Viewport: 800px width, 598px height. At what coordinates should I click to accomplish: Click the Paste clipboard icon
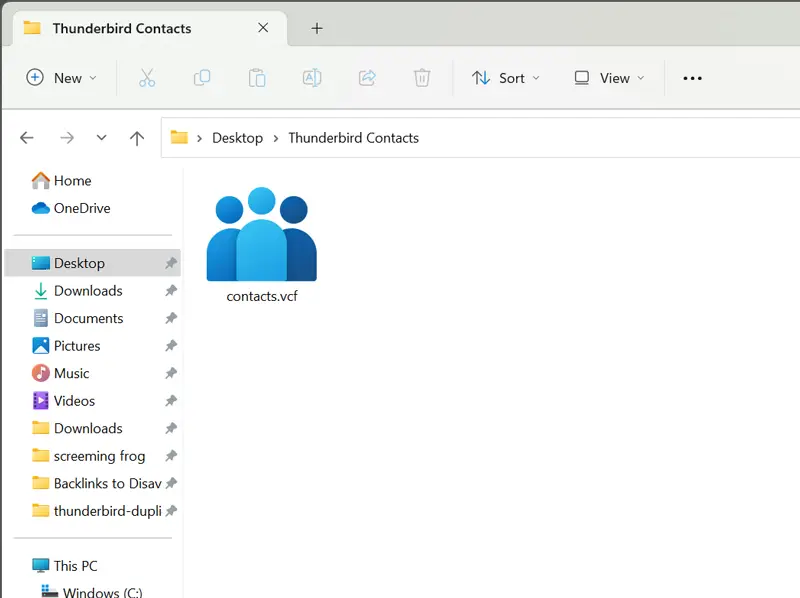pyautogui.click(x=257, y=78)
